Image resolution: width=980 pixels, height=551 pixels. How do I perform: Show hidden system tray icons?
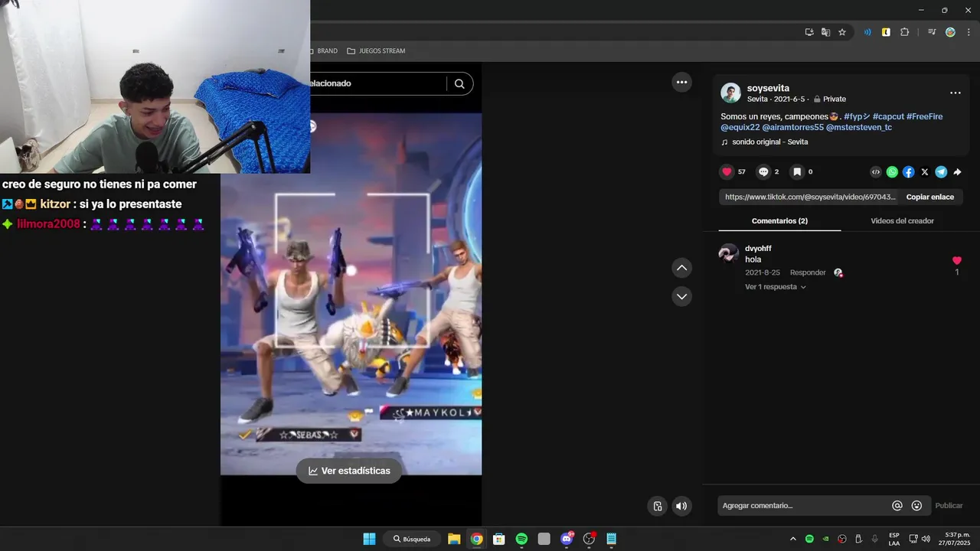pos(792,539)
